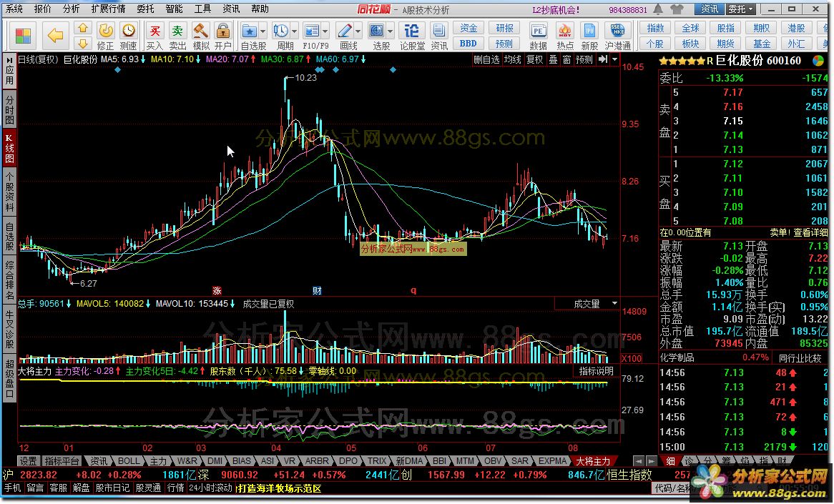
Task: Click the jump-to-end arrow above chart
Action: [x=603, y=59]
